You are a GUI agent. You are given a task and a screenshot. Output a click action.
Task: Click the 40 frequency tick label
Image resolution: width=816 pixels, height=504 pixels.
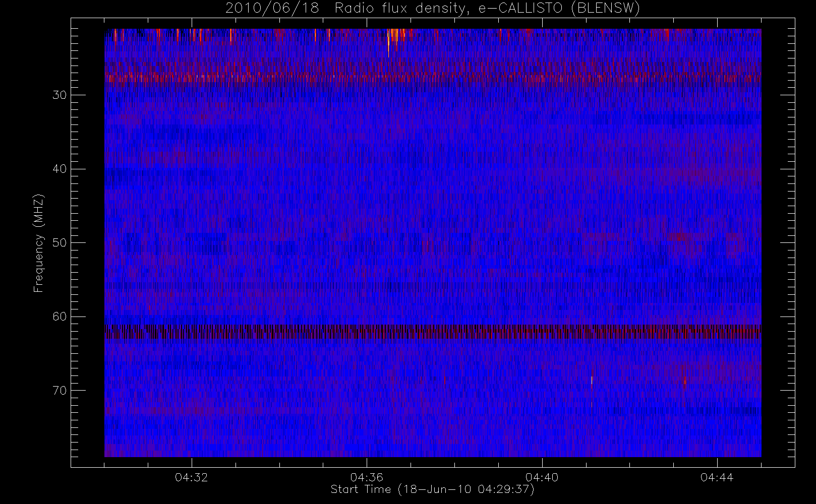[x=60, y=169]
